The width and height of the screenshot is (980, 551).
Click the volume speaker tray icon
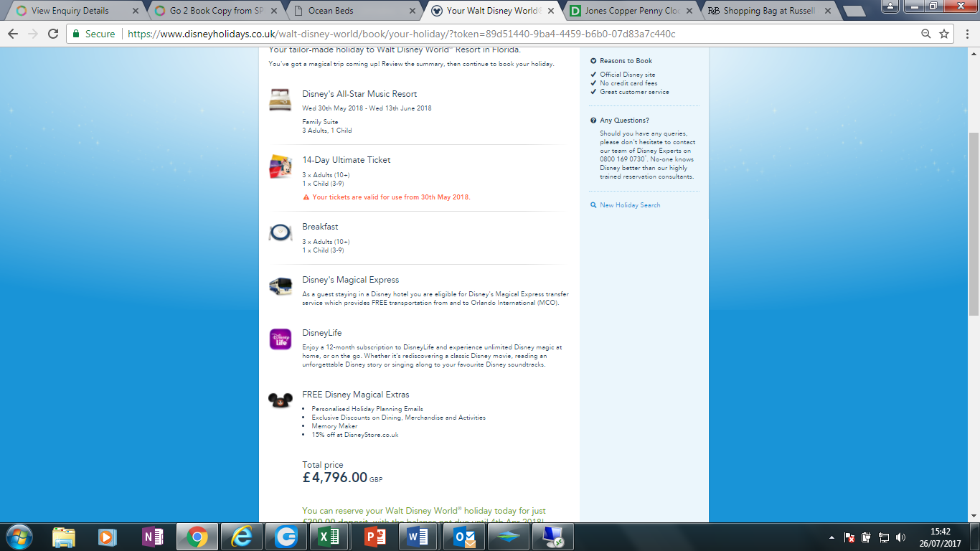tap(900, 537)
